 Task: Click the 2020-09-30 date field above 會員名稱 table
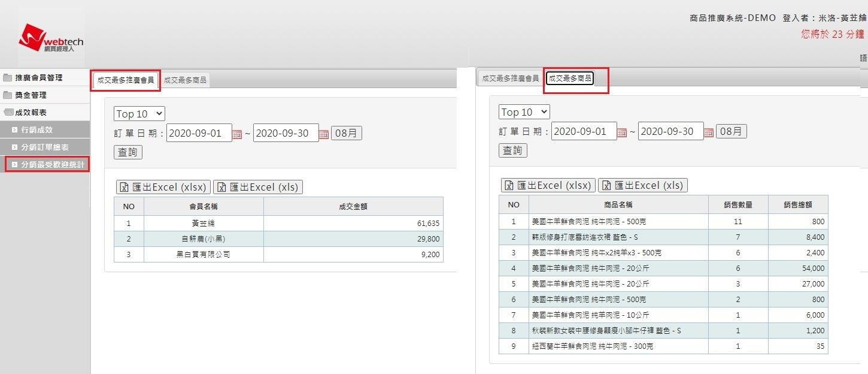(285, 133)
